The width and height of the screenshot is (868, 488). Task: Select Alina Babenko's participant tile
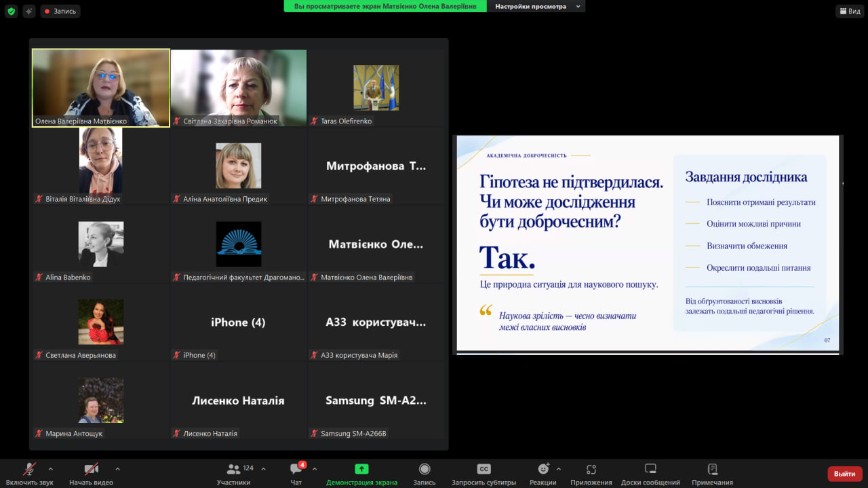click(x=101, y=244)
